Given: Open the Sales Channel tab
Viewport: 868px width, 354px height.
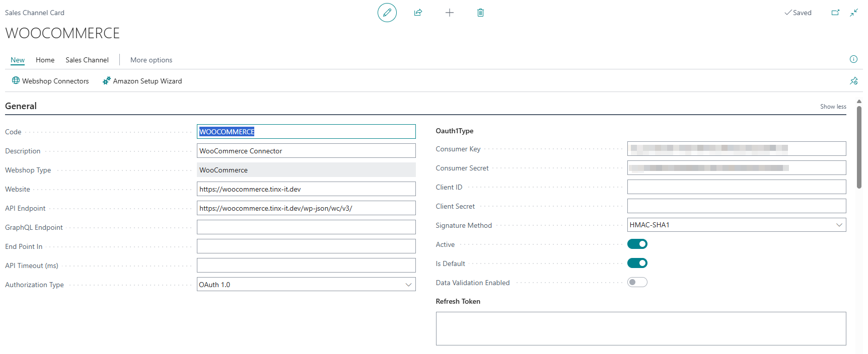Looking at the screenshot, I should [87, 60].
